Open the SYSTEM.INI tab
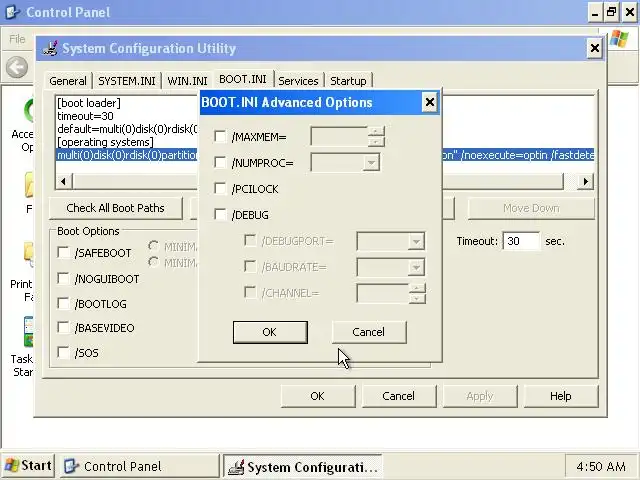This screenshot has width=640, height=480. [x=127, y=81]
